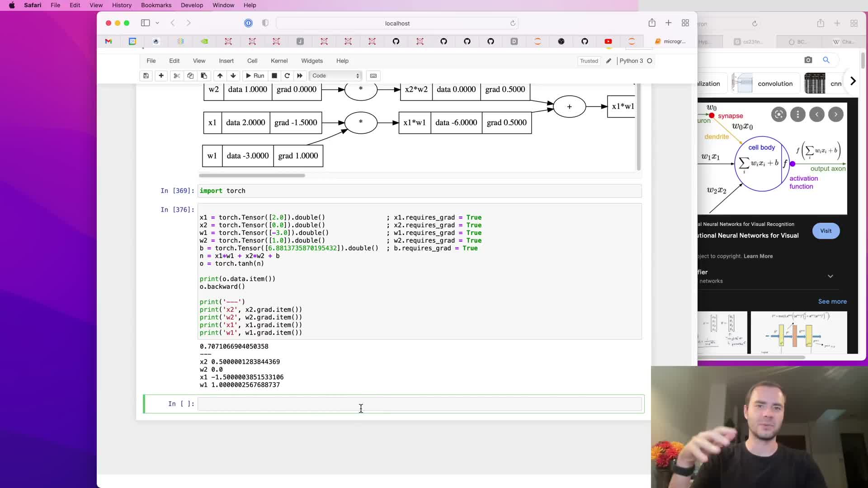This screenshot has width=868, height=488.
Task: Open the Kernel menu
Action: click(279, 61)
